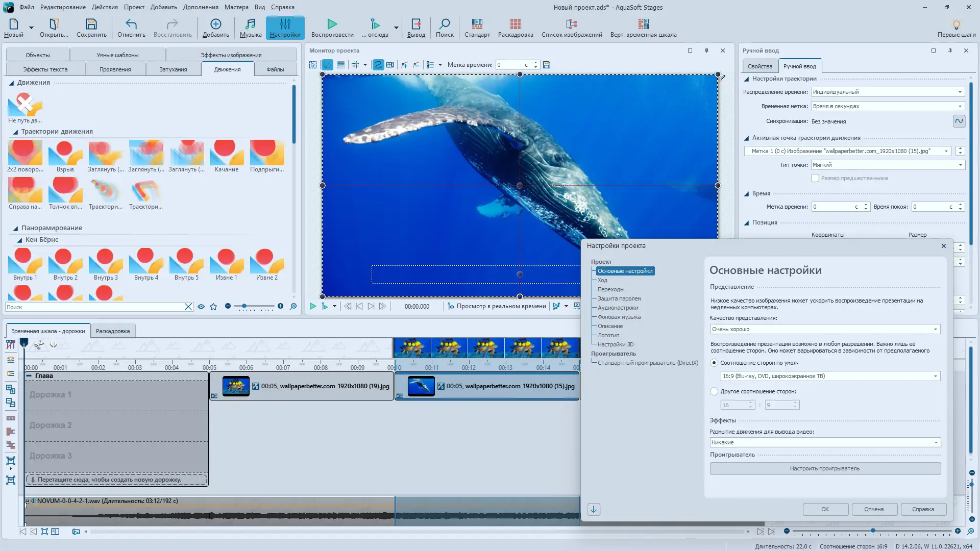Click the grid overlay icon in monitor toolbar
Image resolution: width=980 pixels, height=551 pixels.
pos(356,65)
